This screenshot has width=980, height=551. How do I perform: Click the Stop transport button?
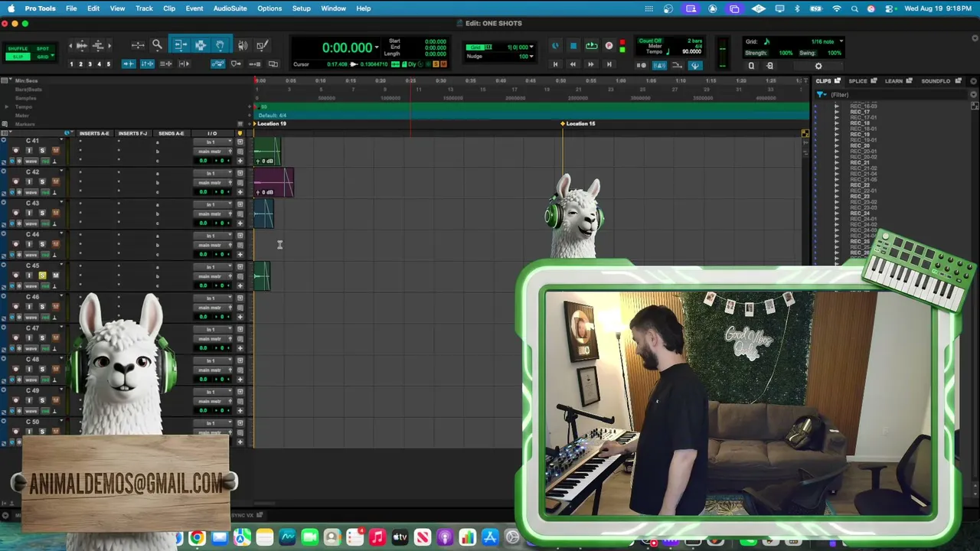click(x=573, y=47)
